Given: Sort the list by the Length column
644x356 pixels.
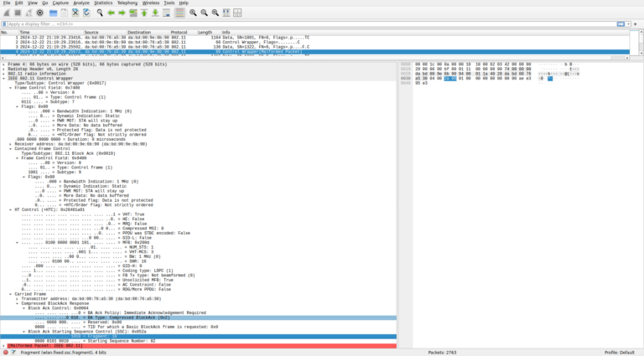Looking at the screenshot, I should click(x=209, y=33).
